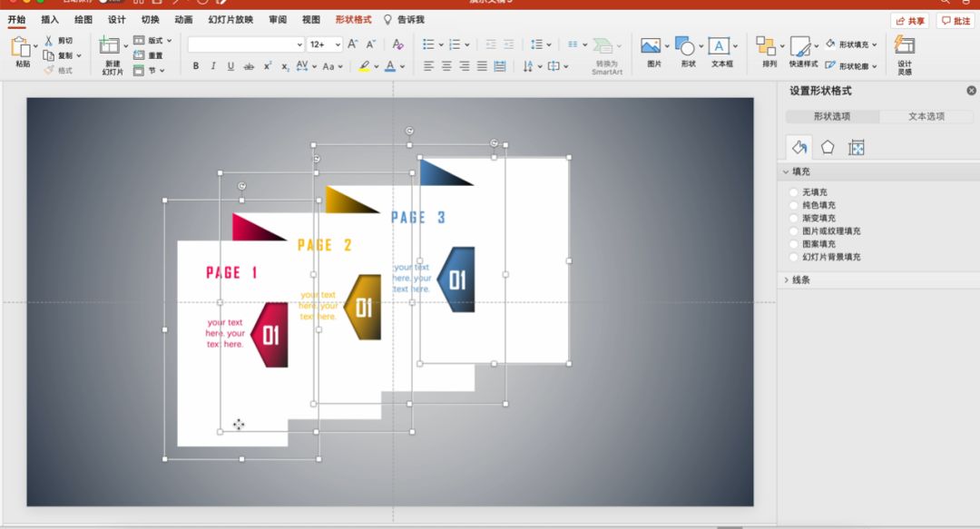This screenshot has width=980, height=529.
Task: Switch to the Insert (插入) ribbon tab
Action: tap(50, 19)
